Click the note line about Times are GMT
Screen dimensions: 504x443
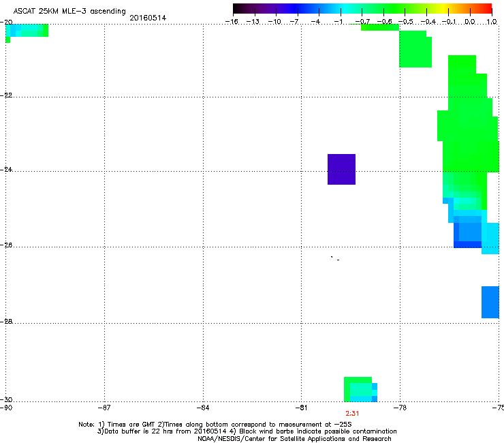tap(215, 425)
